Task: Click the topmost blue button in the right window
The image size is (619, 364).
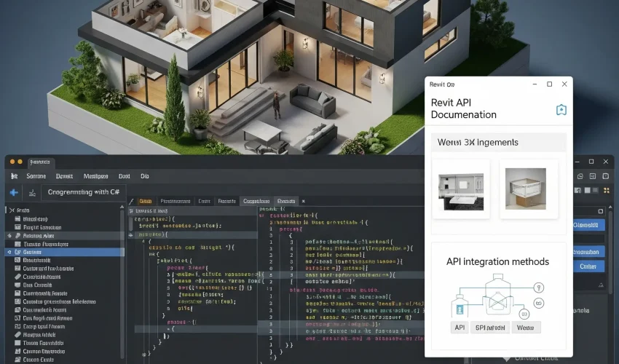Action: [x=588, y=225]
